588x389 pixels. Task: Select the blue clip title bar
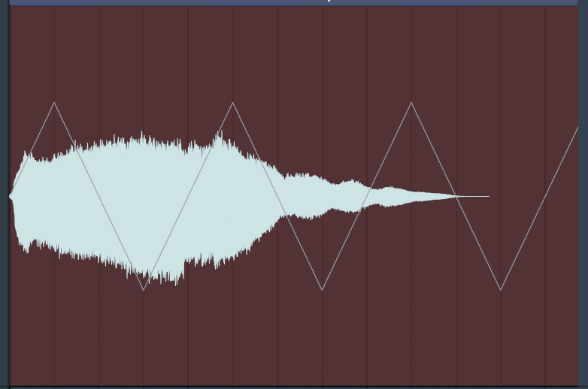[x=293, y=2]
